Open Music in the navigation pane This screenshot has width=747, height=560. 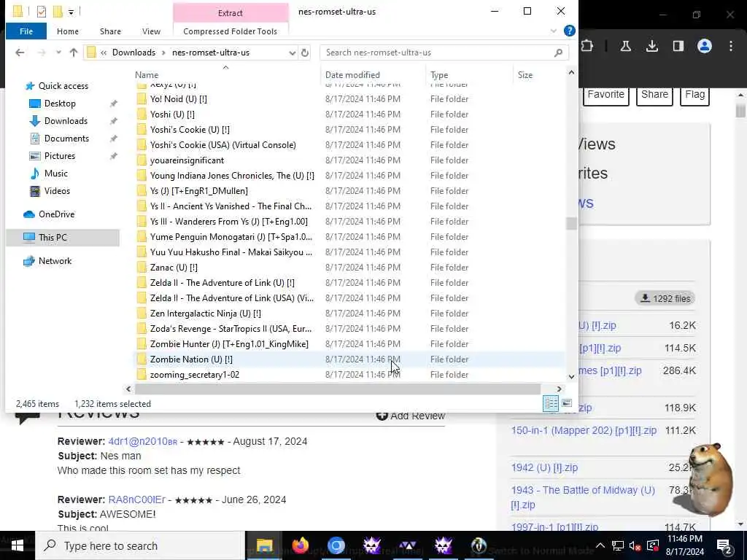[55, 174]
